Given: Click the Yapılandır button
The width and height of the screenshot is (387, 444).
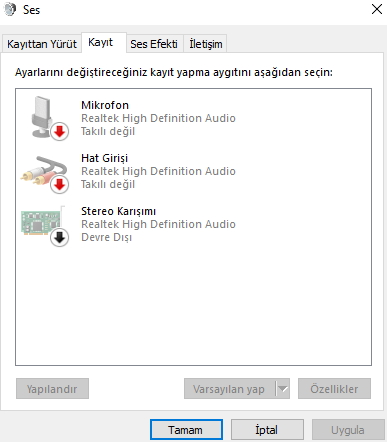Looking at the screenshot, I should coord(52,389).
